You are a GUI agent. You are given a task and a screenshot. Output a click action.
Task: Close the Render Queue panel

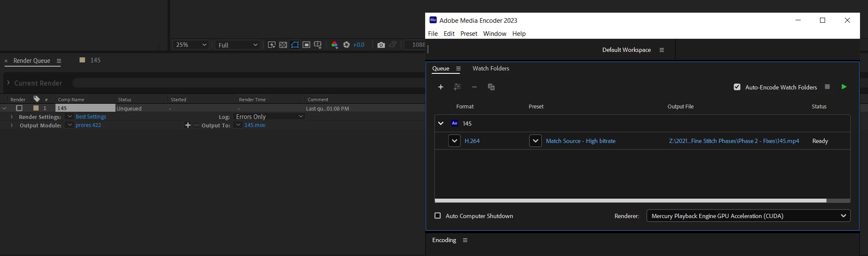[6, 61]
